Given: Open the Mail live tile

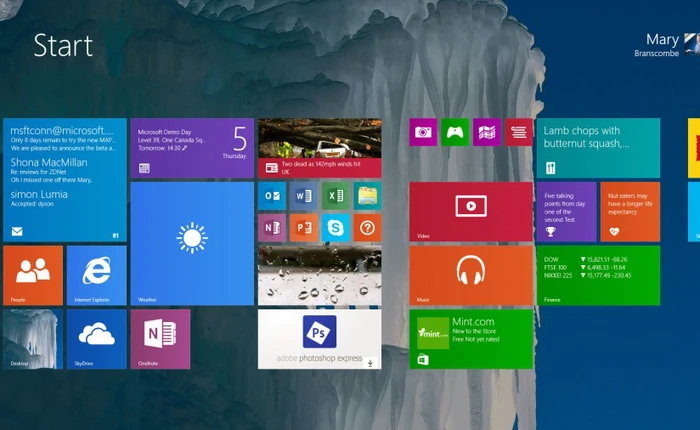Looking at the screenshot, I should (65, 180).
